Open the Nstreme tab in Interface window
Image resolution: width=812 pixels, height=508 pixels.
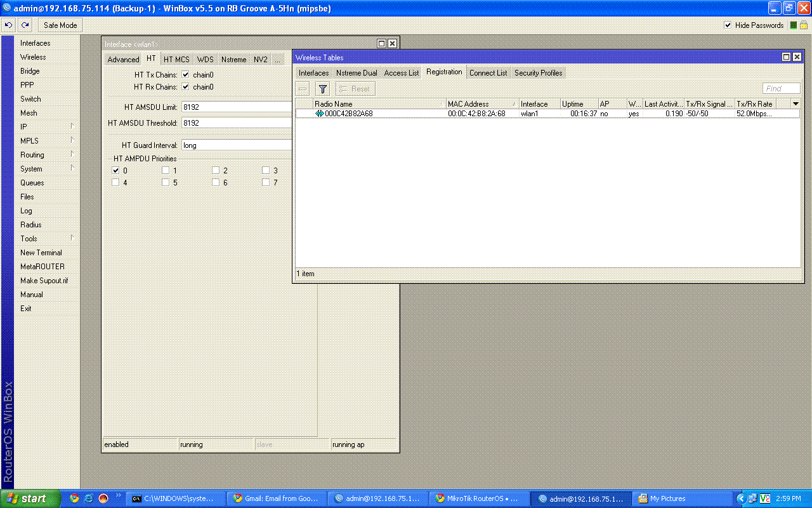pos(233,60)
